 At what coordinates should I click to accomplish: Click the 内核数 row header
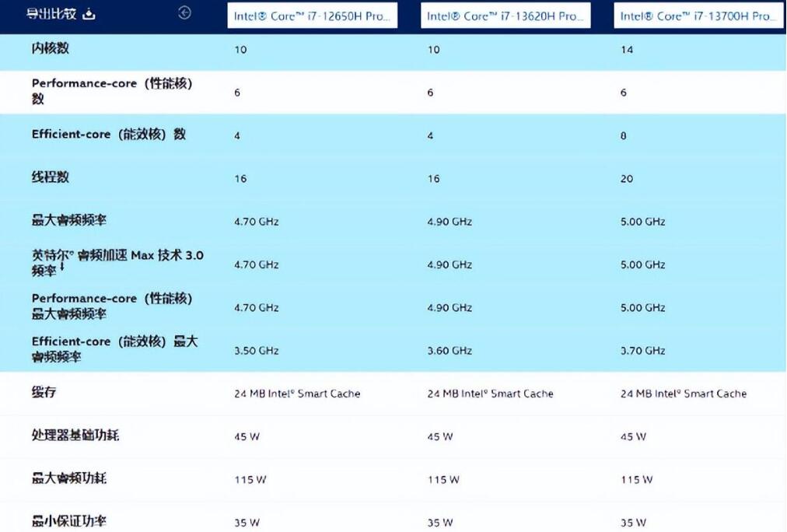pos(47,49)
